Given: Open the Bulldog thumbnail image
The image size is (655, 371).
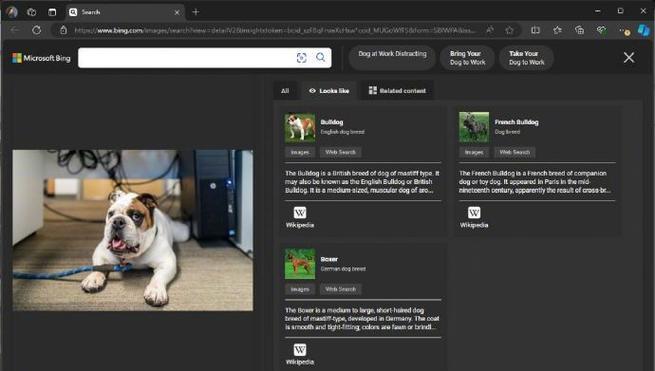Looking at the screenshot, I should tap(300, 127).
